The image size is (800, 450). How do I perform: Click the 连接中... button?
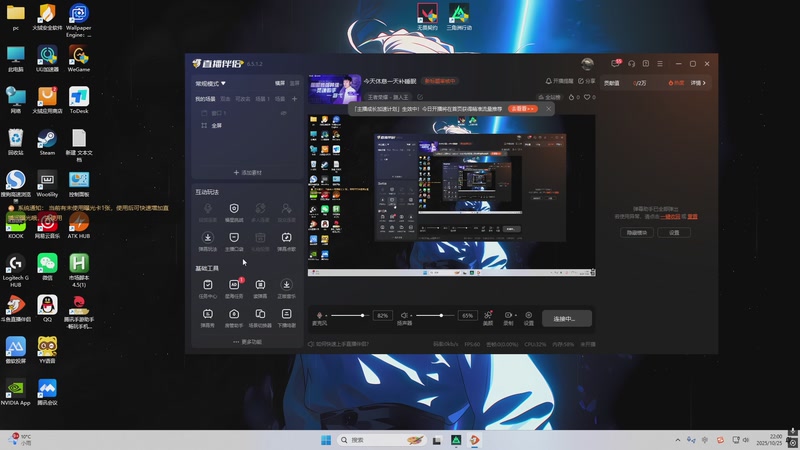click(567, 318)
